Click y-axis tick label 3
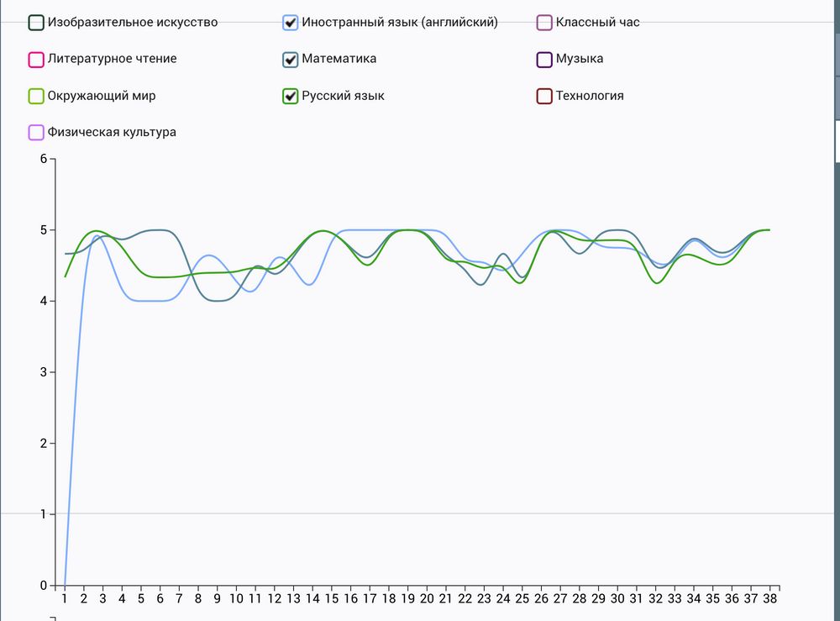The width and height of the screenshot is (840, 621). coord(43,372)
